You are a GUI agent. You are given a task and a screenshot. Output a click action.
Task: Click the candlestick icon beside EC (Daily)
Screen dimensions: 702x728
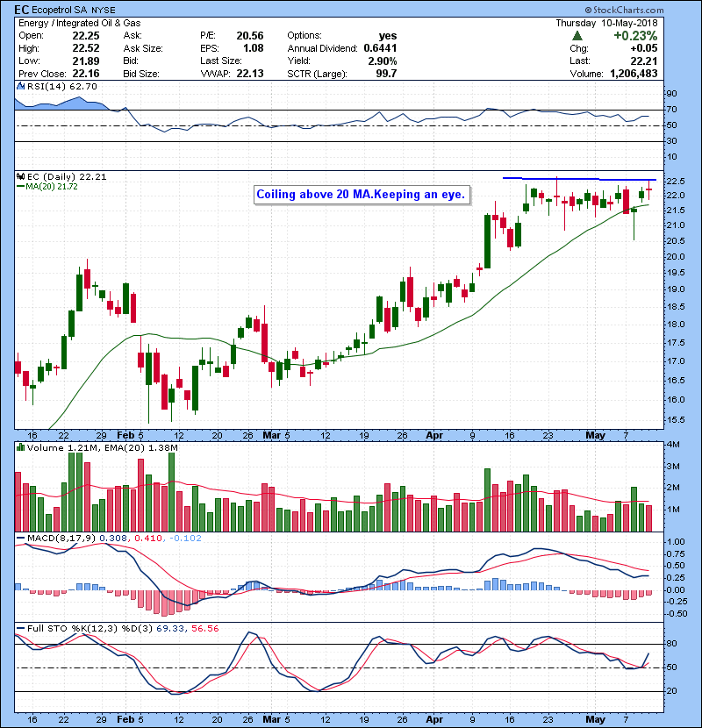pyautogui.click(x=20, y=176)
